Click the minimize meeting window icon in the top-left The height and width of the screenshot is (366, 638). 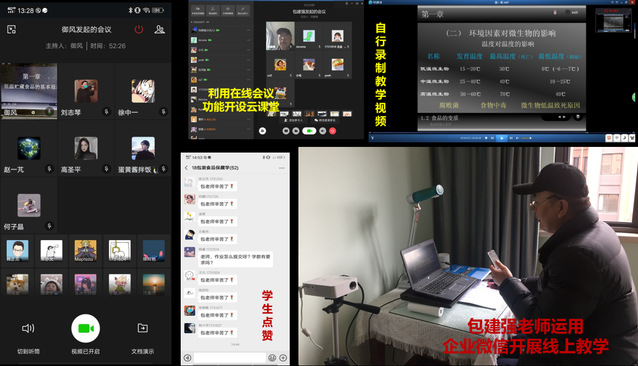(11, 29)
